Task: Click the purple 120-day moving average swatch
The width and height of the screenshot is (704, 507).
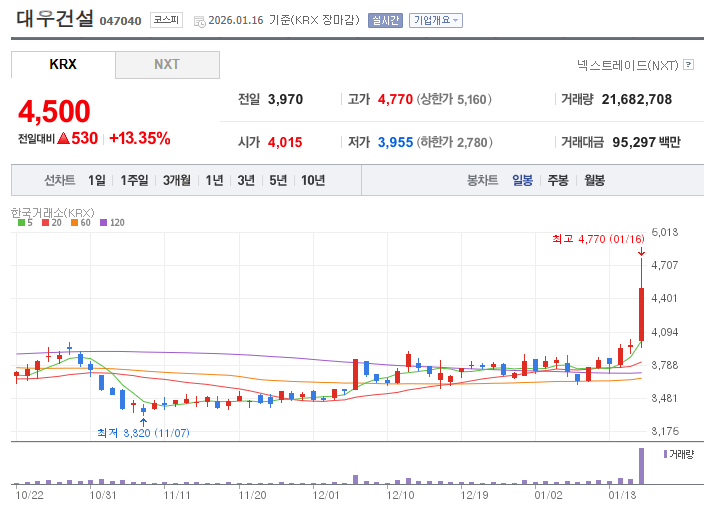Action: [x=104, y=222]
